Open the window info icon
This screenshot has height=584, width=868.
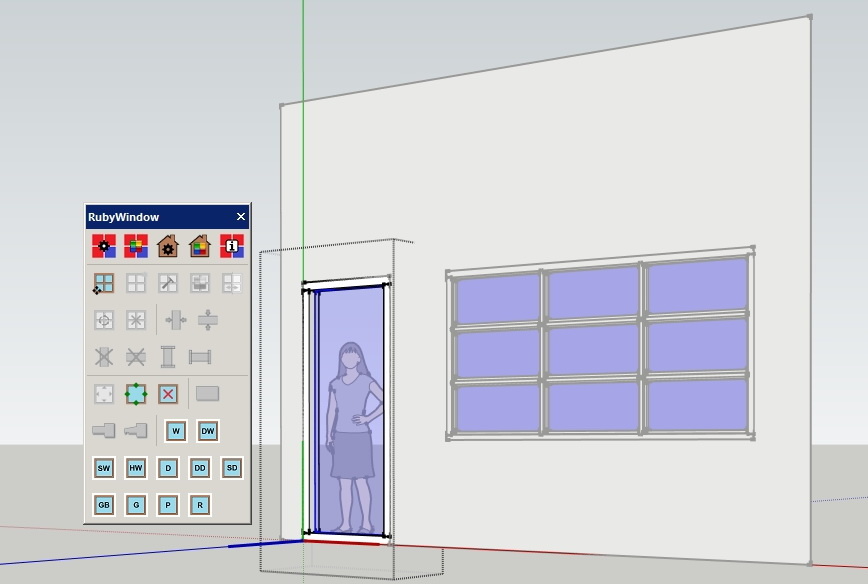[232, 246]
